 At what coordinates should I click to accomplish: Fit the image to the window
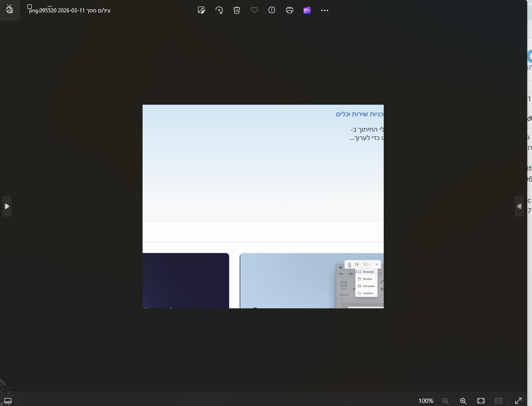point(481,401)
